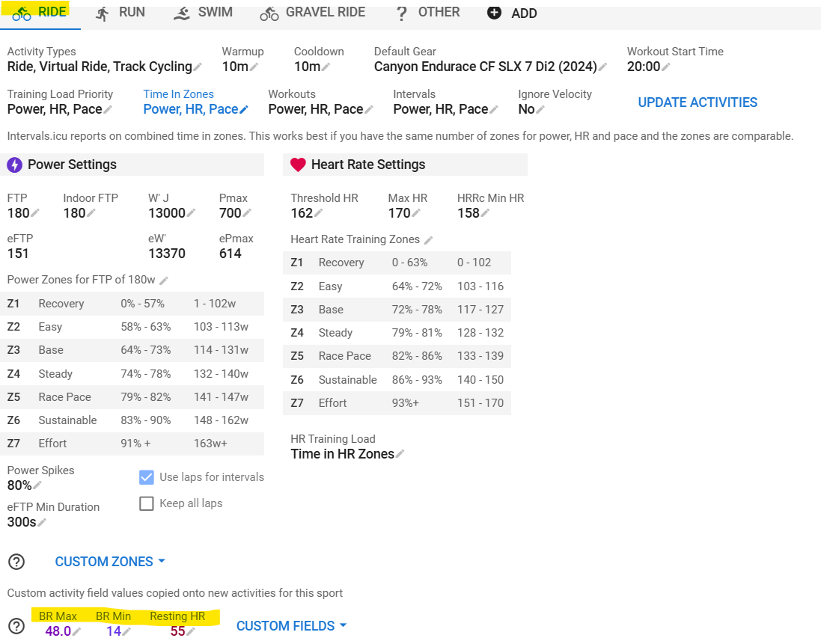Edit the Heart Rate Training Zones pencil
The width and height of the screenshot is (821, 644).
[428, 240]
